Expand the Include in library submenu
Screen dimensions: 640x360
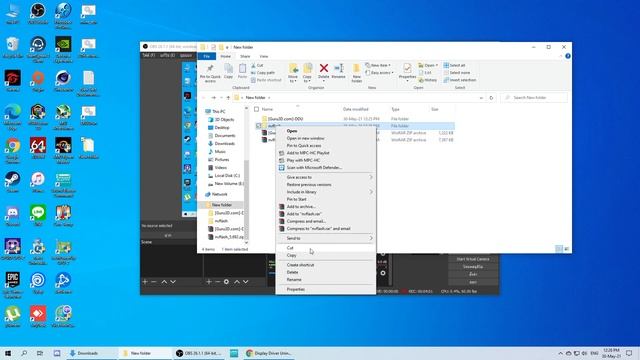point(326,192)
